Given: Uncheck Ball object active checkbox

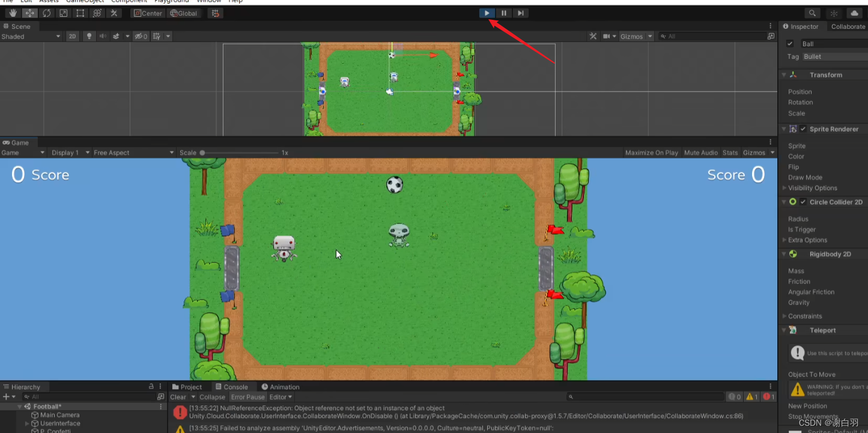Looking at the screenshot, I should 790,43.
